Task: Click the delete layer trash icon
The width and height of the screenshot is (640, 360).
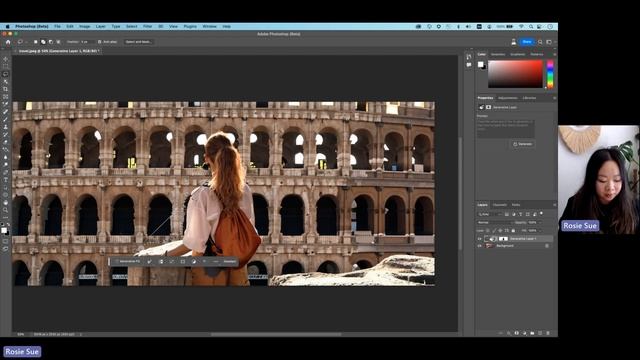Action: click(x=548, y=333)
